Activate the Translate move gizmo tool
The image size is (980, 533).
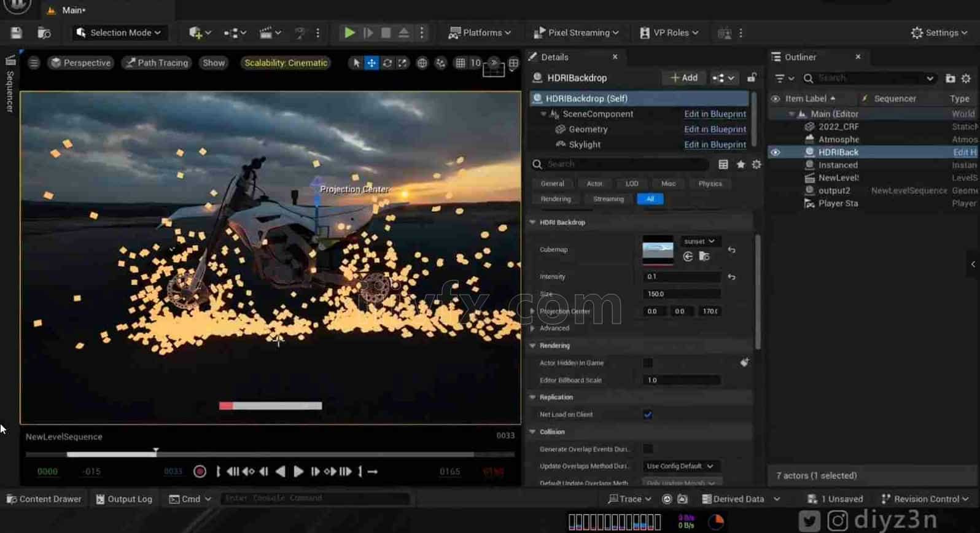371,63
